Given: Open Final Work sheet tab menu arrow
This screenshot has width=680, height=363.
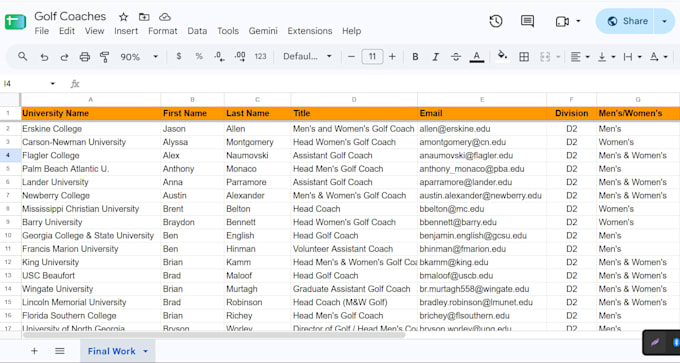Looking at the screenshot, I should click(146, 351).
